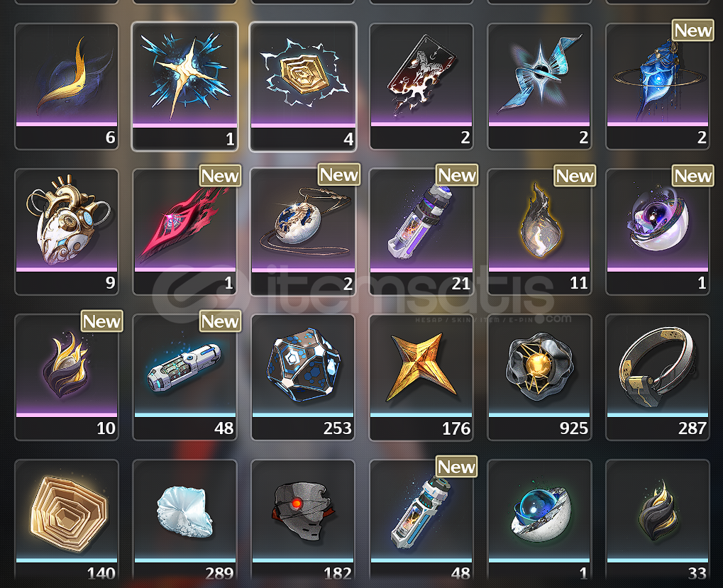The height and width of the screenshot is (588, 723).
Task: Click the blue starburst item with count 1
Action: (185, 87)
